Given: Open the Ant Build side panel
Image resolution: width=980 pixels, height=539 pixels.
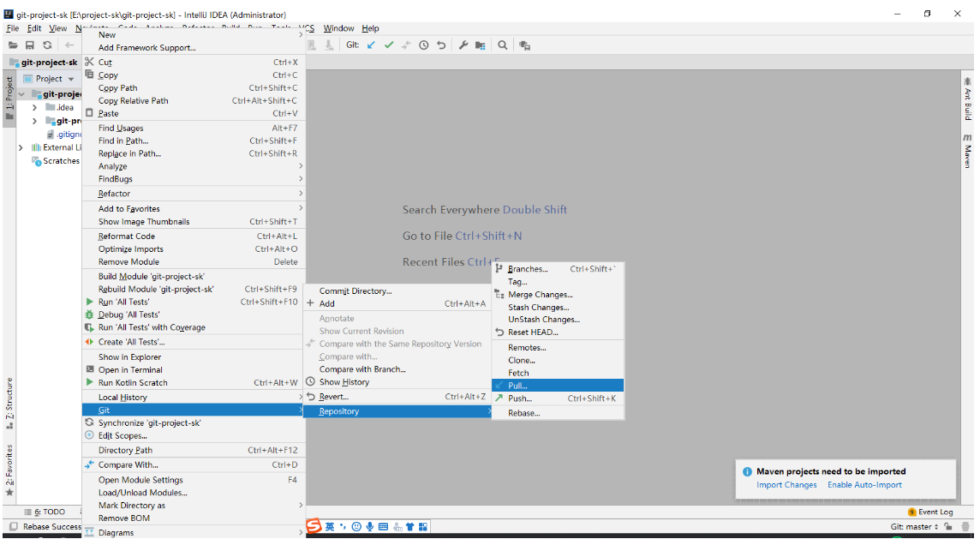Looking at the screenshot, I should click(967, 99).
